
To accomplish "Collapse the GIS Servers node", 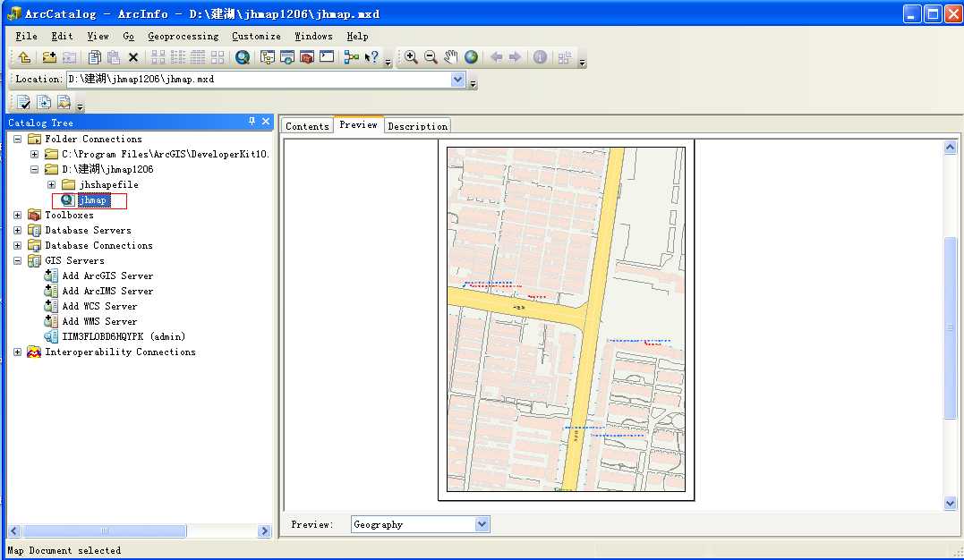I will 18,260.
